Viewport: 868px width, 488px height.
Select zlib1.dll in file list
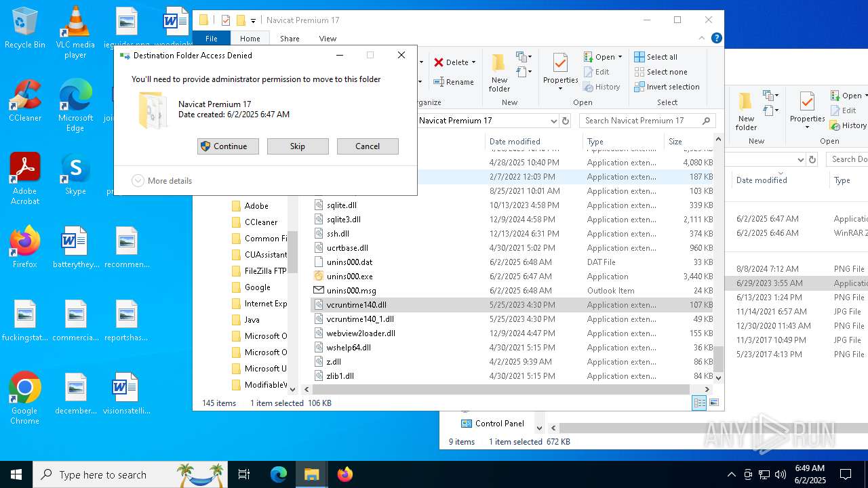(x=340, y=376)
